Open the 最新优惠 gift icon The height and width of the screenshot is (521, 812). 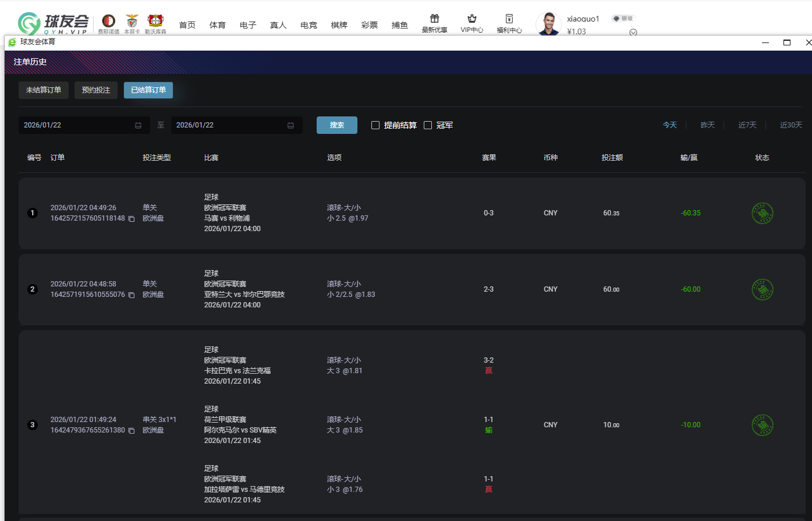coord(434,19)
